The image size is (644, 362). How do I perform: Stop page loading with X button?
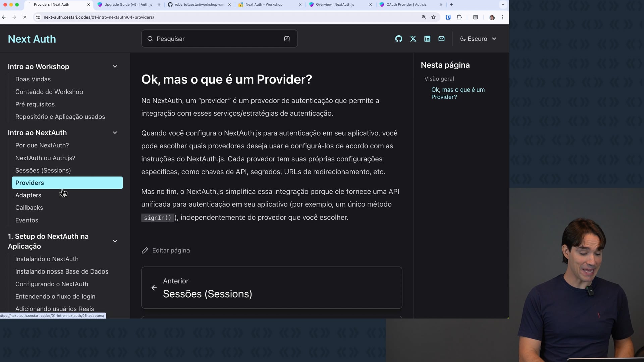point(25,17)
